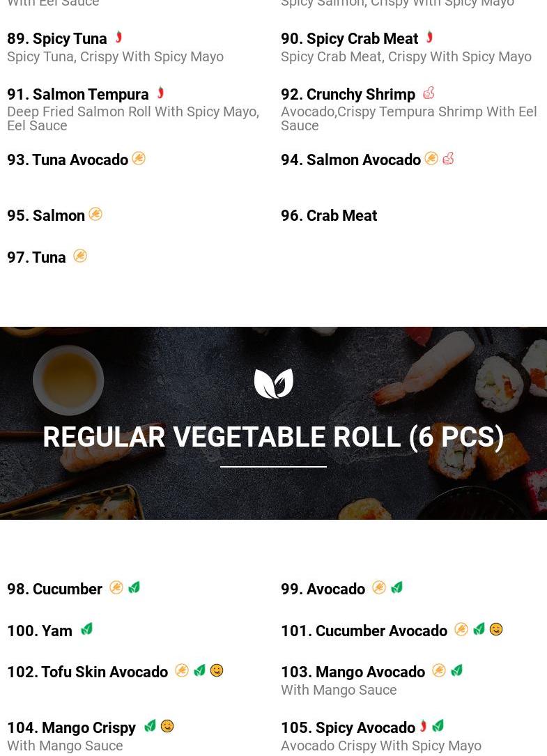Click the thumbs-up icon next to Crunchy Shrimp
This screenshot has width=547, height=756.
point(429,93)
